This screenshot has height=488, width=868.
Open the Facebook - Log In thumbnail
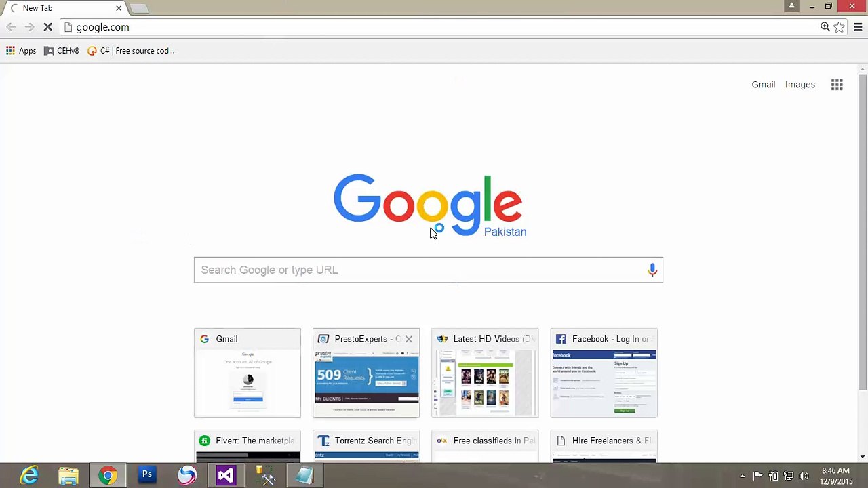tap(604, 373)
